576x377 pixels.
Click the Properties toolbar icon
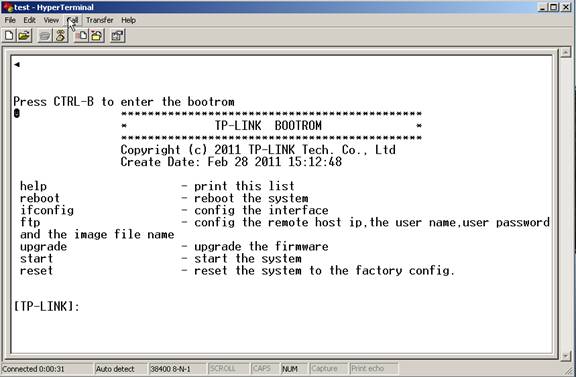click(118, 36)
